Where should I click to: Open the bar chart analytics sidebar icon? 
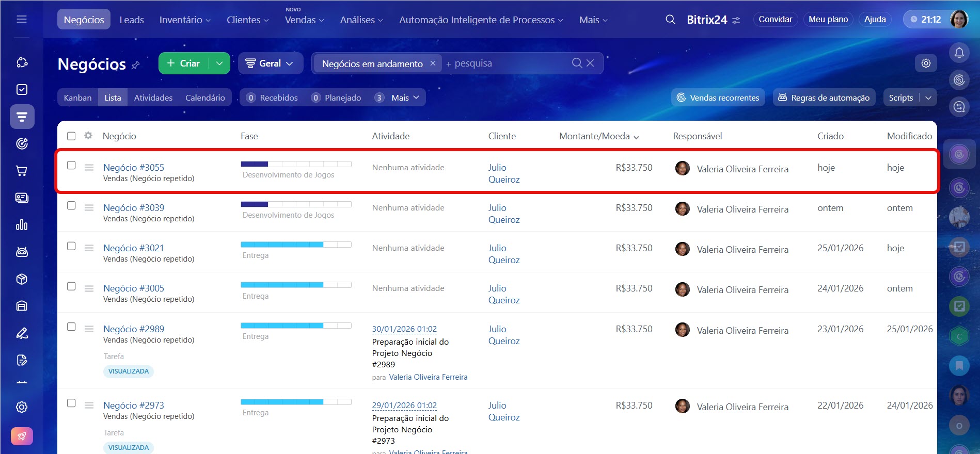22,225
